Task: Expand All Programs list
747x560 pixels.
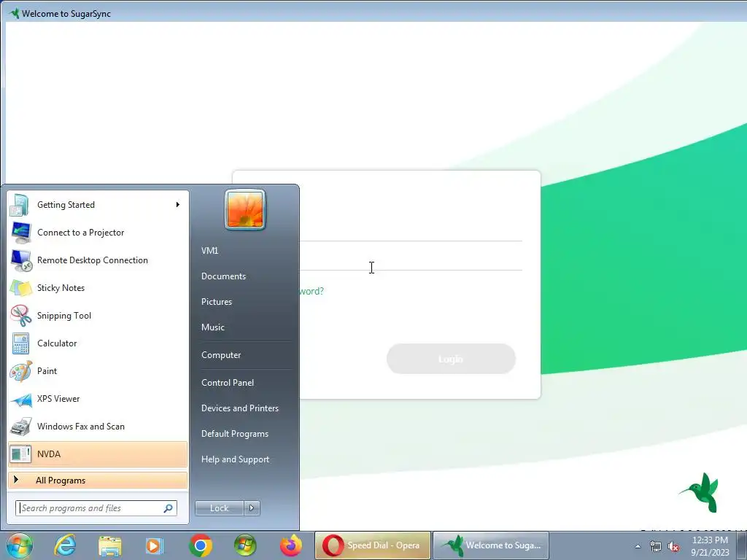Action: point(98,480)
